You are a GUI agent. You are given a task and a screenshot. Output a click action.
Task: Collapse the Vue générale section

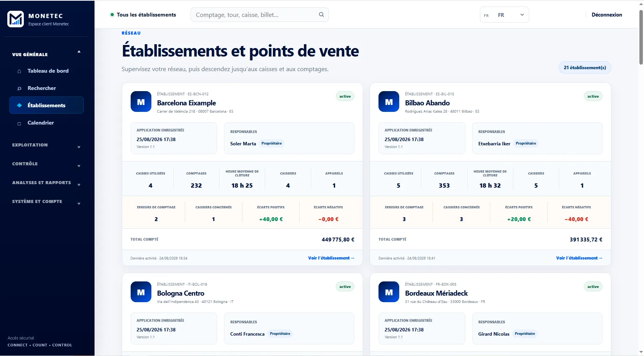[x=46, y=54]
